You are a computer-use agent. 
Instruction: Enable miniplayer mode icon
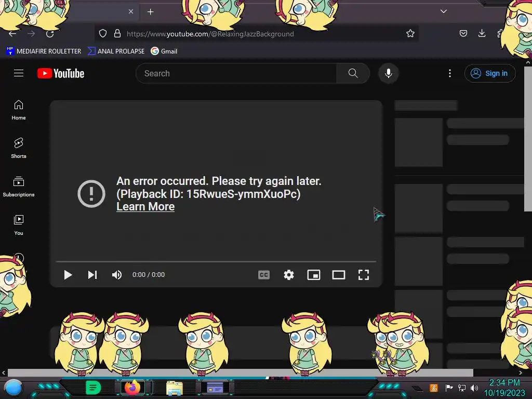pyautogui.click(x=313, y=275)
